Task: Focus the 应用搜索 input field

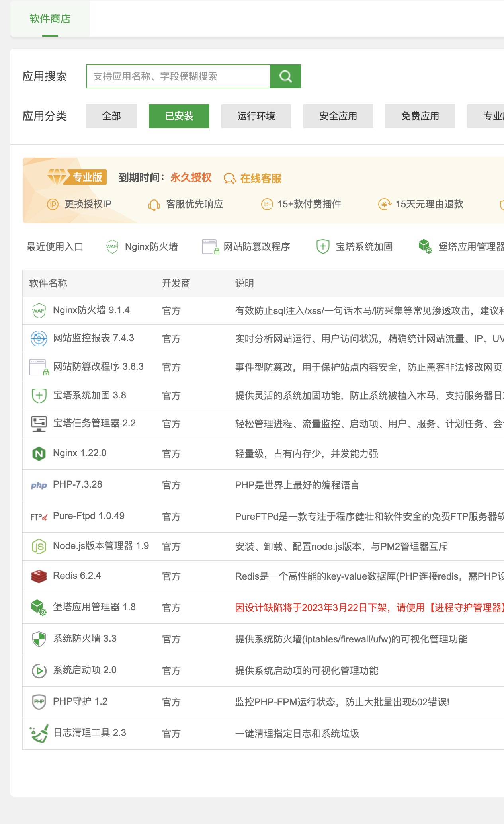Action: coord(178,76)
